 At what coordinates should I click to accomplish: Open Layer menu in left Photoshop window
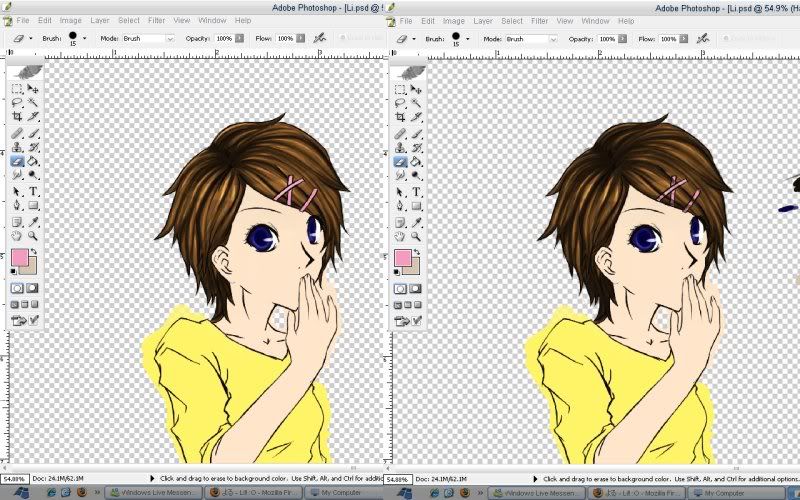tap(100, 20)
